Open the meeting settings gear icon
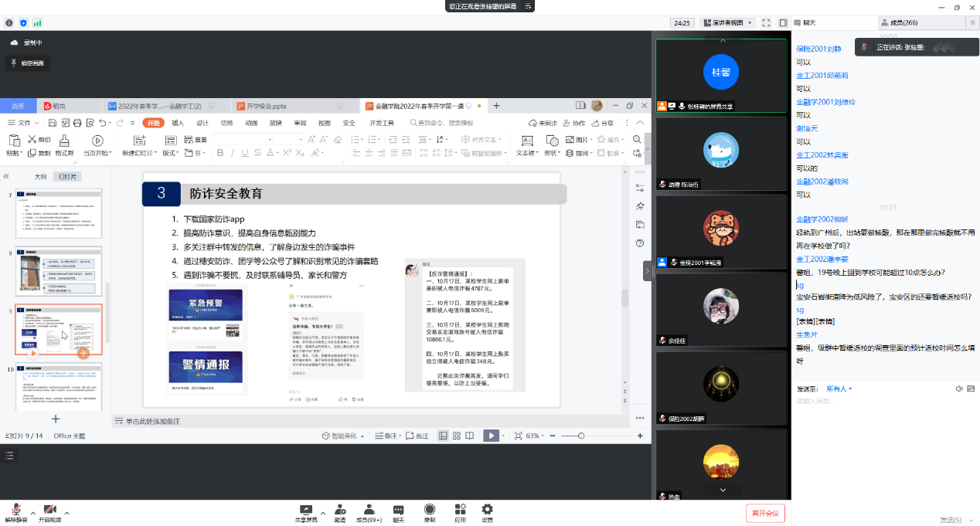This screenshot has height=526, width=980. pyautogui.click(x=487, y=511)
